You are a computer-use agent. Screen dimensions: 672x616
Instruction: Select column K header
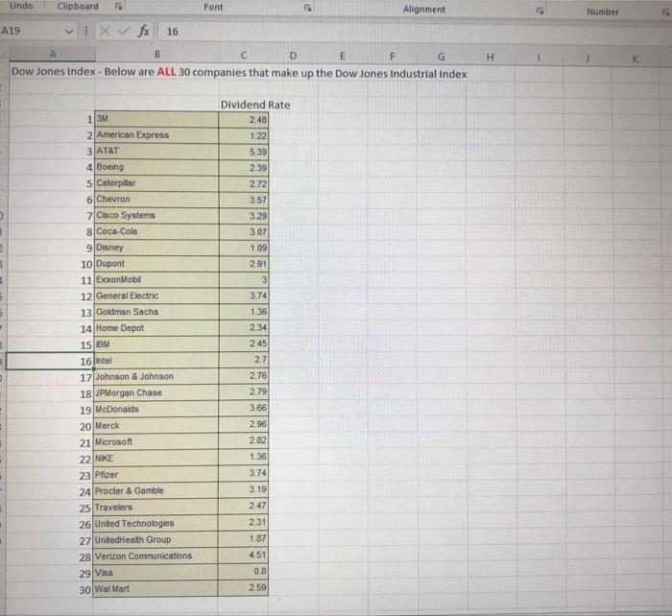pyautogui.click(x=636, y=59)
